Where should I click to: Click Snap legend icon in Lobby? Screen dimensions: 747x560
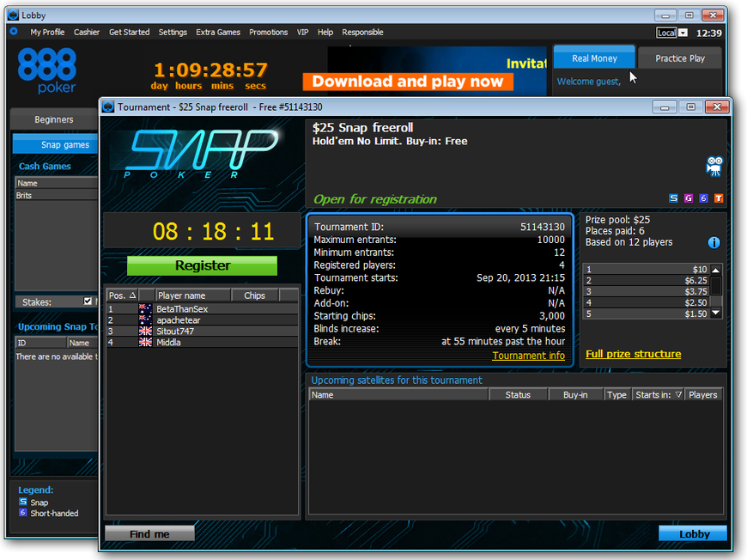[23, 502]
